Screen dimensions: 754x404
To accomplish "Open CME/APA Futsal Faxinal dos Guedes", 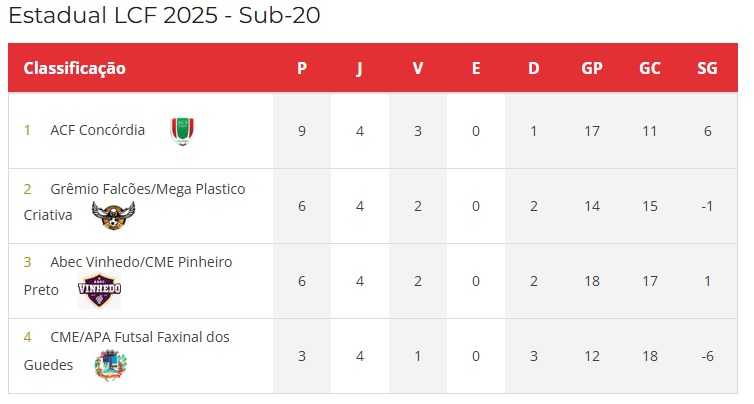I will coord(126,351).
